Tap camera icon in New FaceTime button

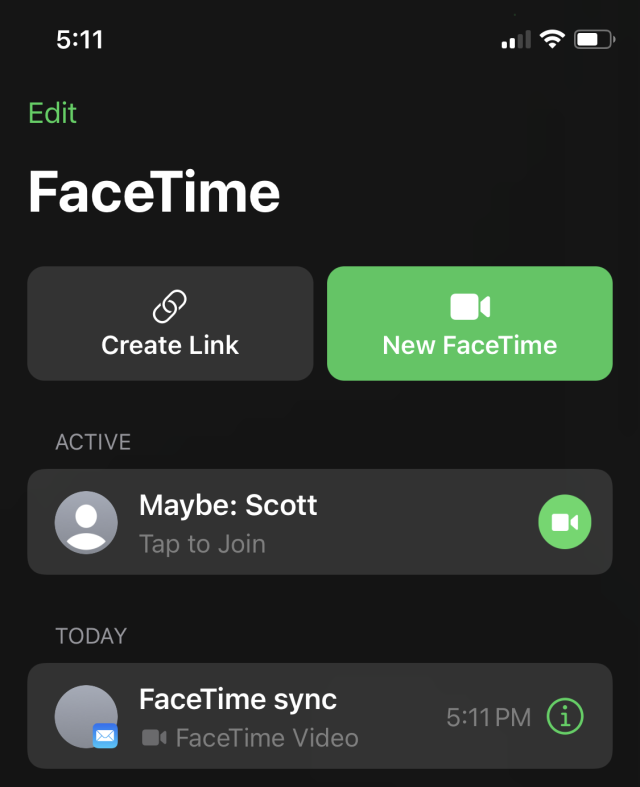[x=470, y=307]
